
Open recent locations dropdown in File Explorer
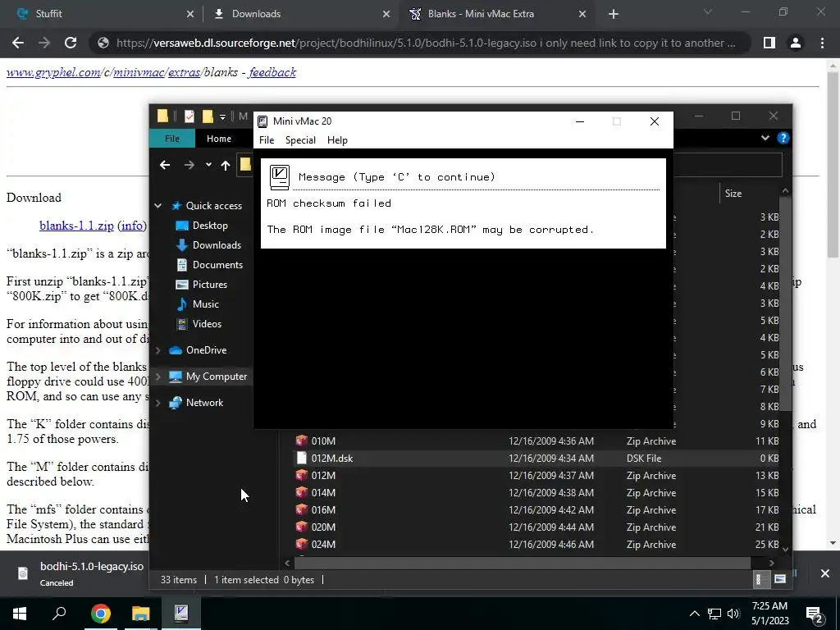[208, 165]
